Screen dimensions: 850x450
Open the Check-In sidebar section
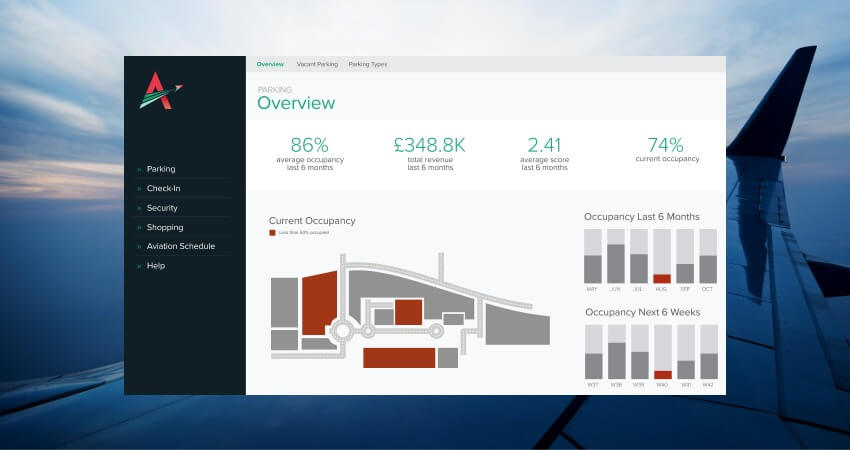[x=163, y=189]
